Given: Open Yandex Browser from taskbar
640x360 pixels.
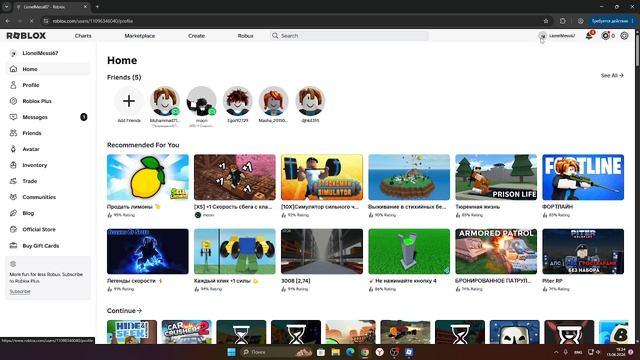Looking at the screenshot, I should tap(380, 352).
